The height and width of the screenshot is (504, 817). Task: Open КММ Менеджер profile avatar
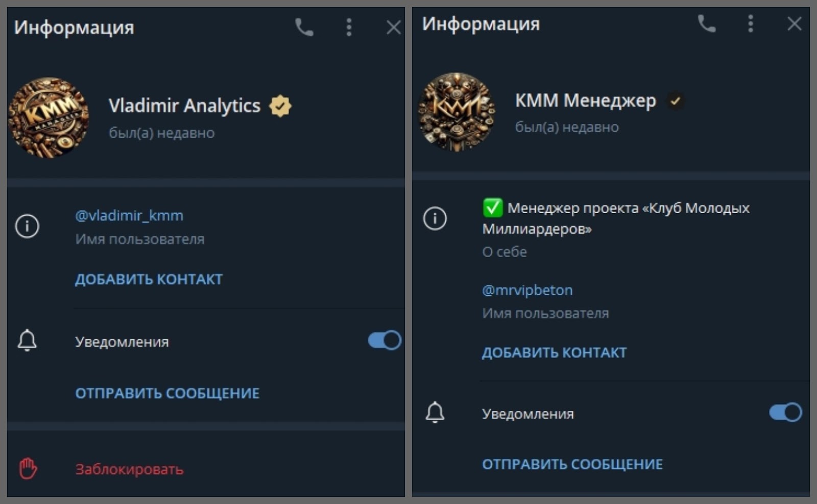(456, 112)
